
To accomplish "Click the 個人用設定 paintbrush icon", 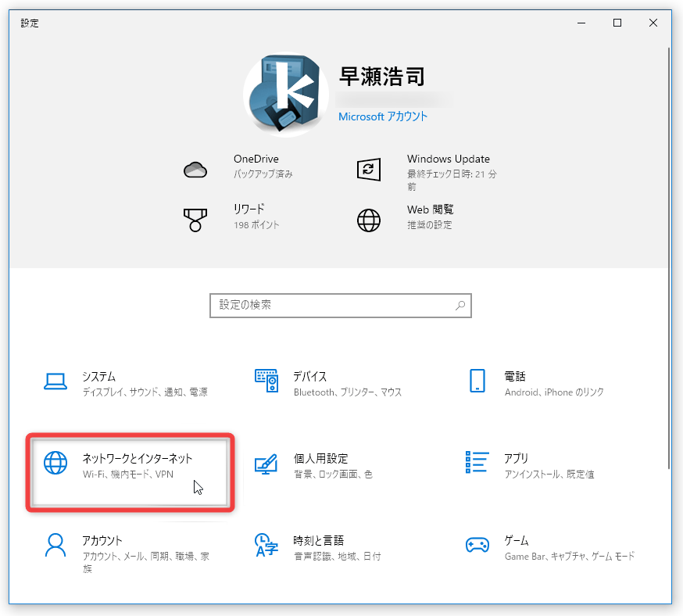I will (x=266, y=464).
